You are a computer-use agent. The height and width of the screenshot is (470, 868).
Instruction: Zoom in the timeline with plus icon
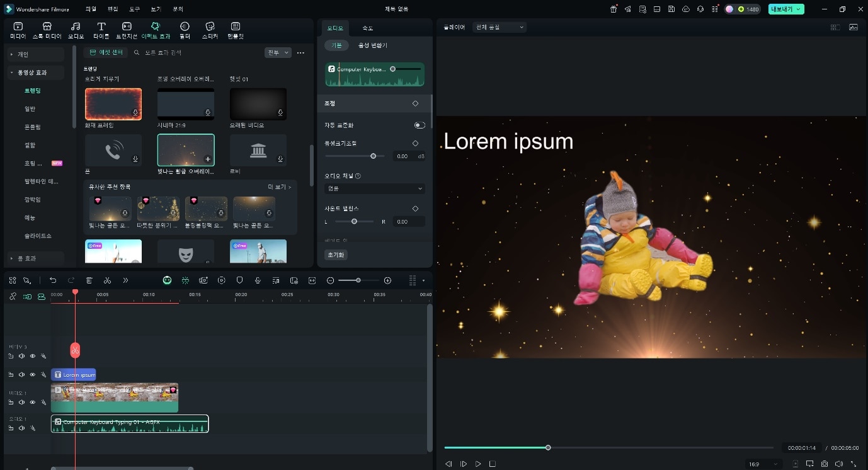coord(387,280)
